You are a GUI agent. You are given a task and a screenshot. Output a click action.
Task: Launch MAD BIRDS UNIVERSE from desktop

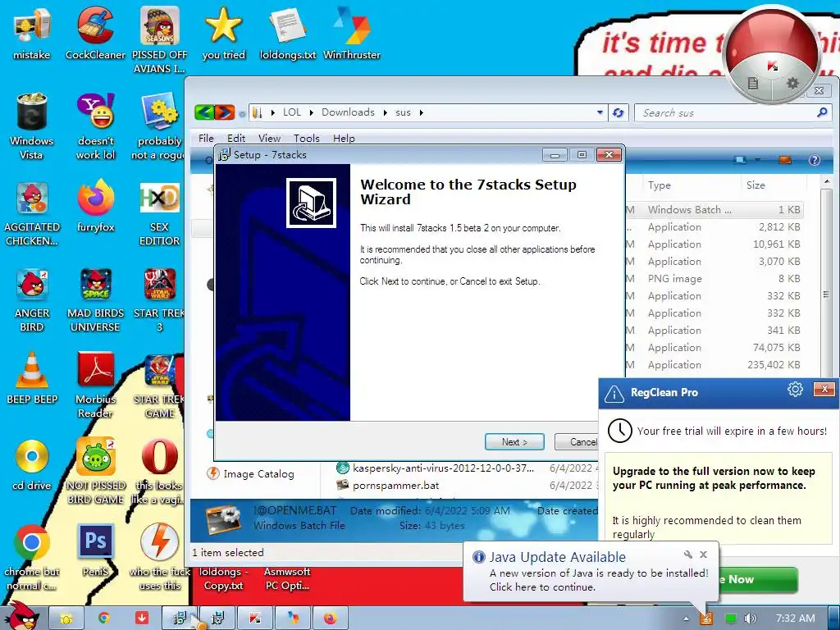[x=95, y=299]
